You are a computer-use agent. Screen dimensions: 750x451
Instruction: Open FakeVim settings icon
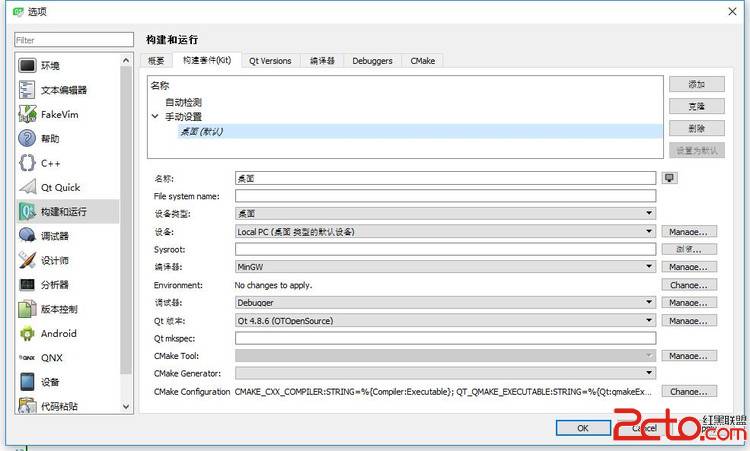pyautogui.click(x=27, y=114)
